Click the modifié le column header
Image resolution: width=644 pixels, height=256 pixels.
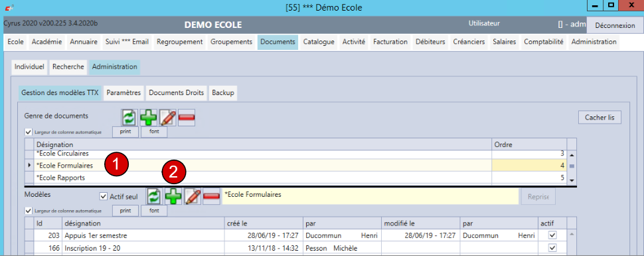[x=420, y=223]
